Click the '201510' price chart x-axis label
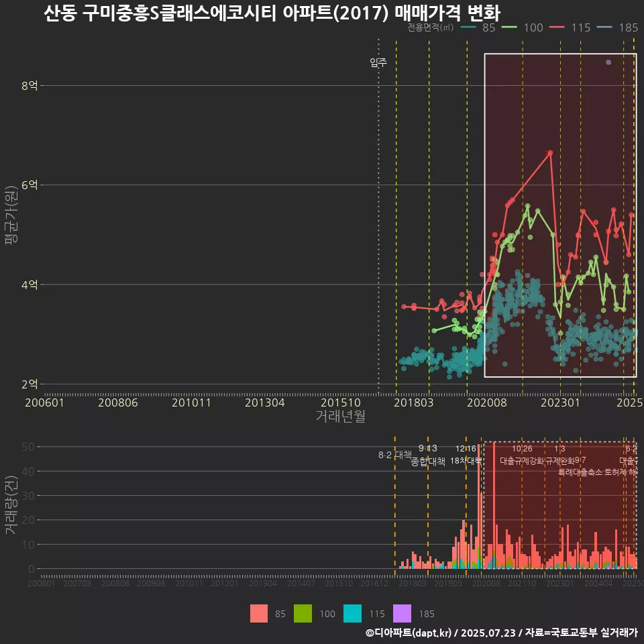Image resolution: width=644 pixels, height=644 pixels. [341, 402]
